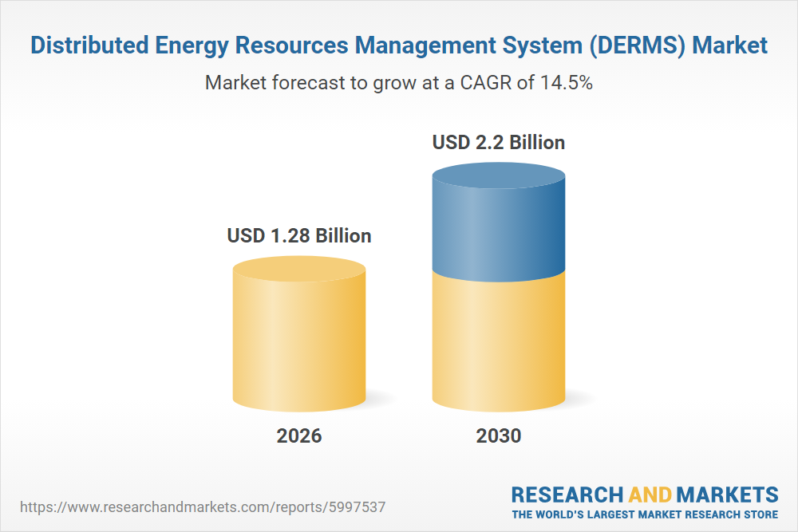
Task: Click the word MARKETS in the logo
Action: pos(728,494)
